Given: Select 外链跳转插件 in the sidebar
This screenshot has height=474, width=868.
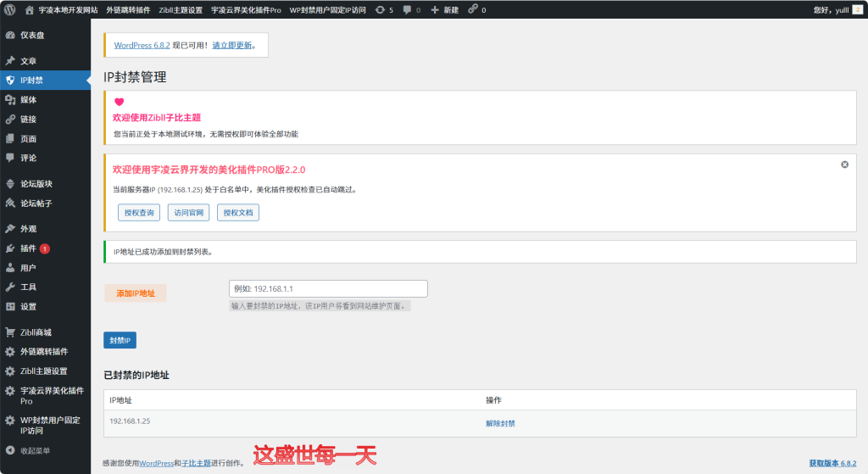Looking at the screenshot, I should tap(44, 352).
